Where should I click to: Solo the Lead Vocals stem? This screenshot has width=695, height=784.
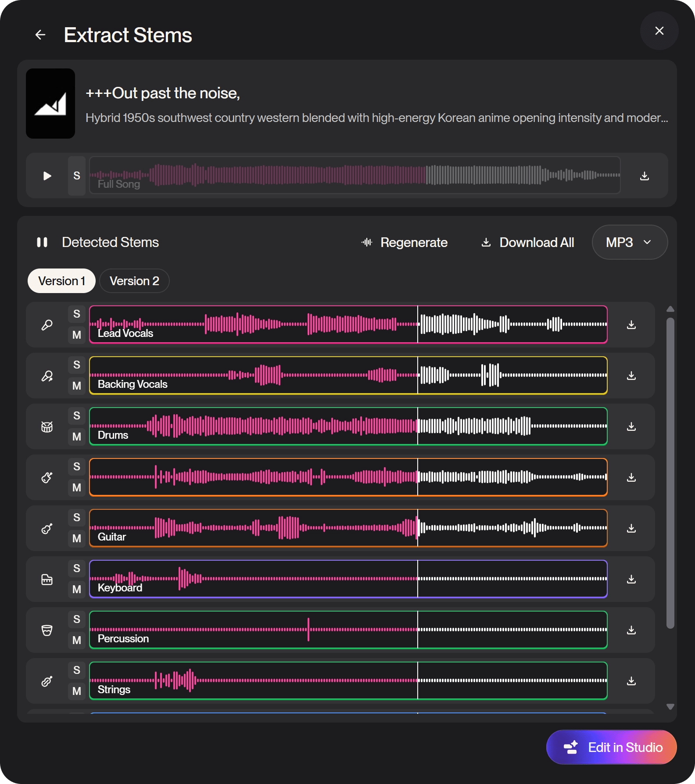pyautogui.click(x=77, y=314)
